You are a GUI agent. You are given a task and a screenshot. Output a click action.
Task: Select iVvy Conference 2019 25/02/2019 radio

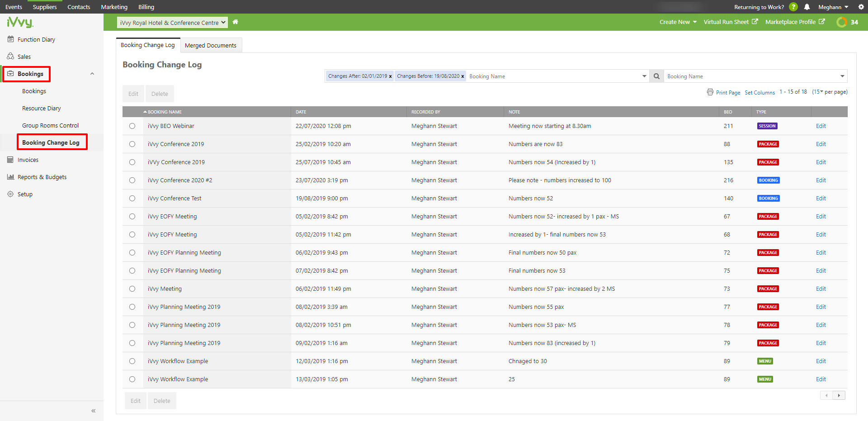coord(132,144)
